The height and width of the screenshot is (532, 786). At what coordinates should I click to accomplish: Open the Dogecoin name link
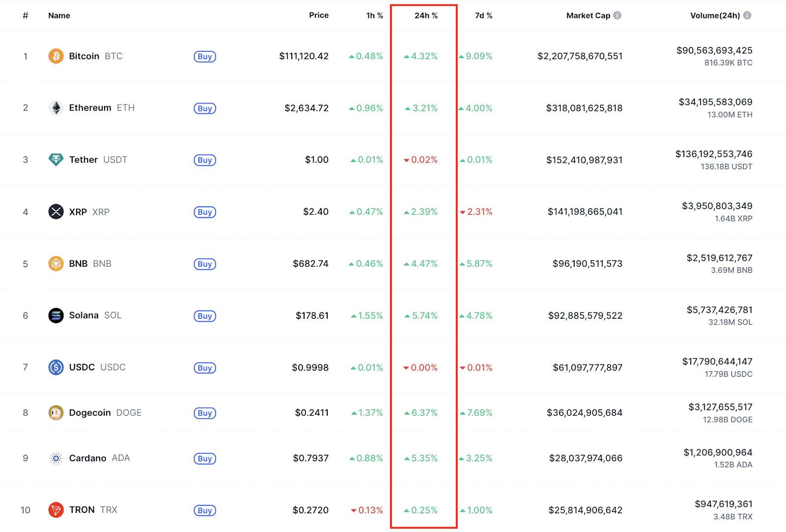(x=90, y=413)
